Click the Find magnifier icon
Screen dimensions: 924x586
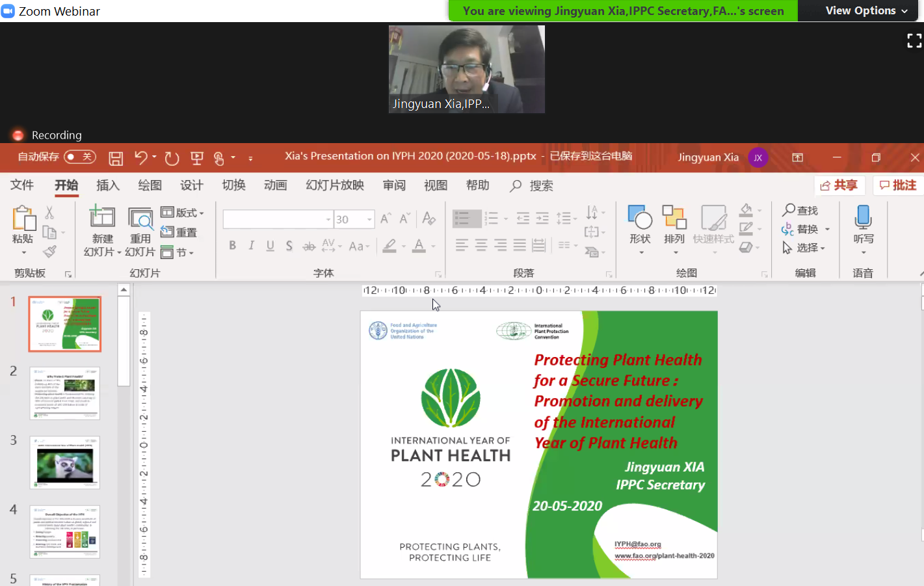click(789, 210)
